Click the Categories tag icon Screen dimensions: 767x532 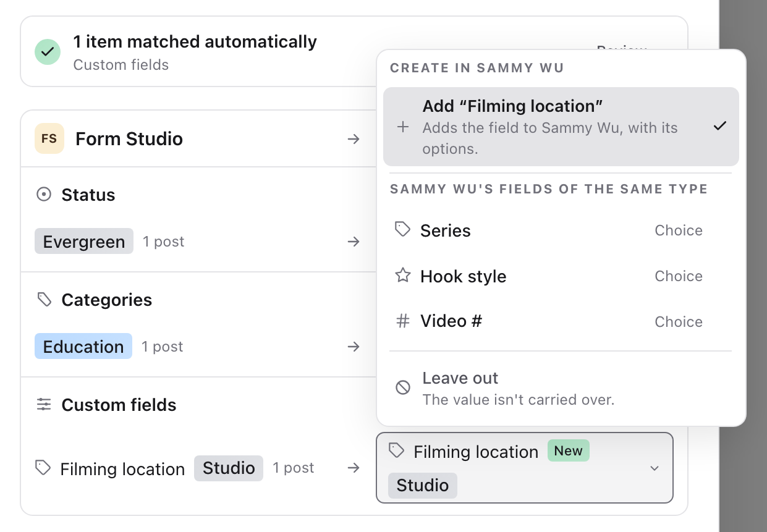pos(44,300)
